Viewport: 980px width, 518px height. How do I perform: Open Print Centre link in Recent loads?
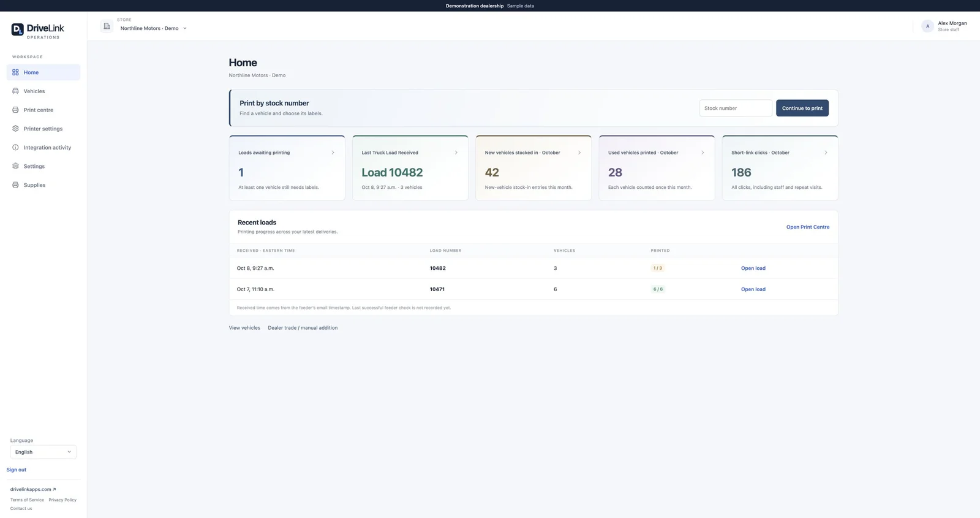pos(808,227)
